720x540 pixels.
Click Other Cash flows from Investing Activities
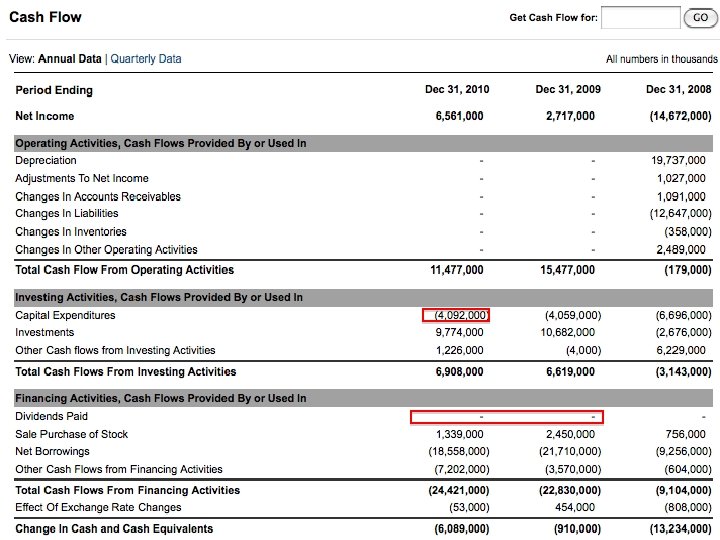coord(115,350)
